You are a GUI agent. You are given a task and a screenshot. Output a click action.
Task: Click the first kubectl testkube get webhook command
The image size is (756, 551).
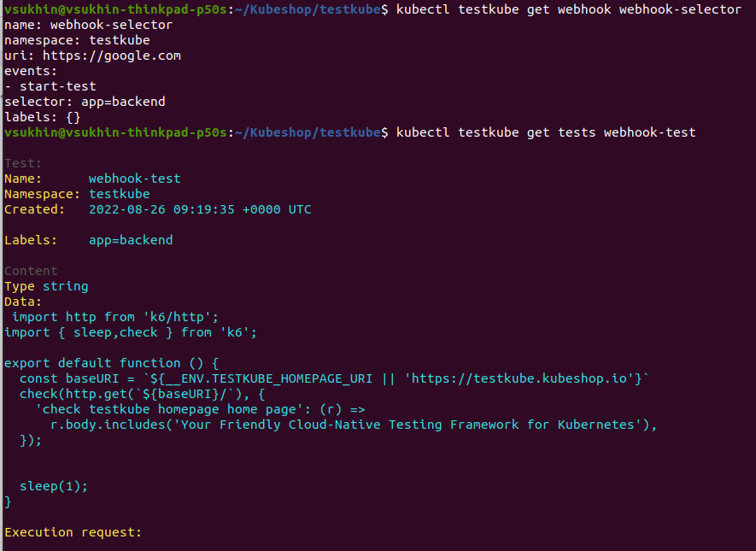(x=568, y=9)
